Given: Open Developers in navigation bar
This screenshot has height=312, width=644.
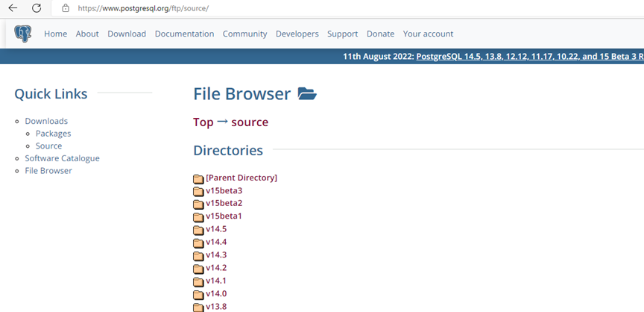Looking at the screenshot, I should tap(297, 34).
